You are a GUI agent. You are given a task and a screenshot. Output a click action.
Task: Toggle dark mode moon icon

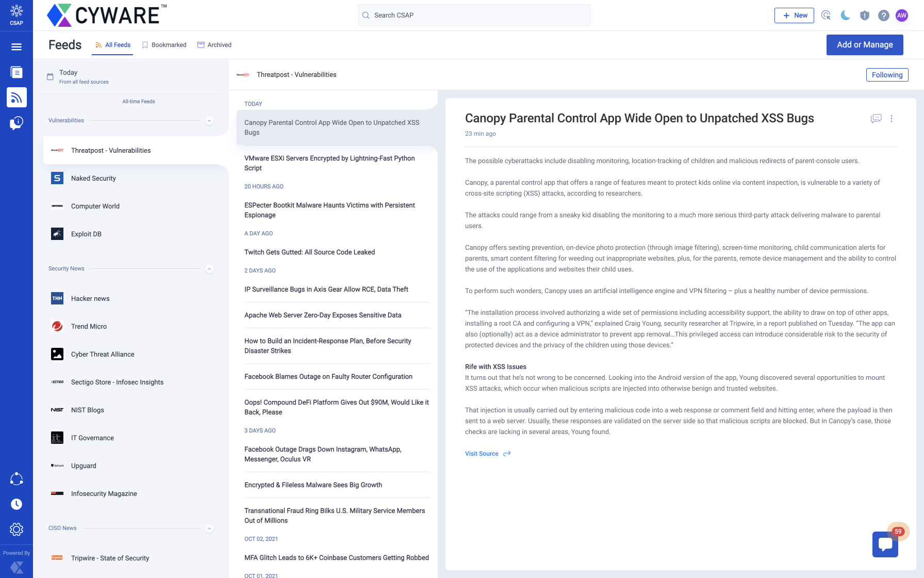click(x=845, y=15)
